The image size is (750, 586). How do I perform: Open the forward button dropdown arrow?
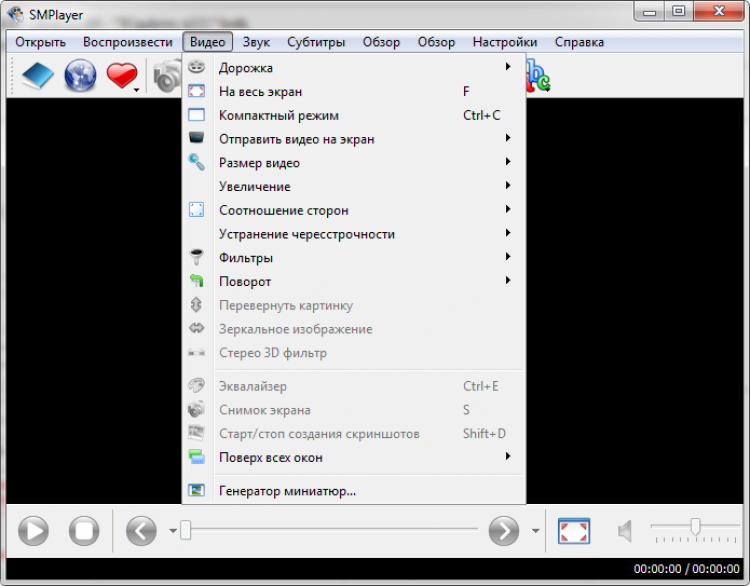point(536,531)
